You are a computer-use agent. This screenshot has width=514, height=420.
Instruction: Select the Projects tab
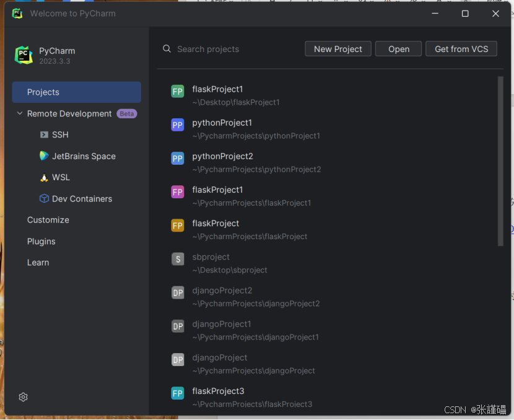(x=76, y=92)
